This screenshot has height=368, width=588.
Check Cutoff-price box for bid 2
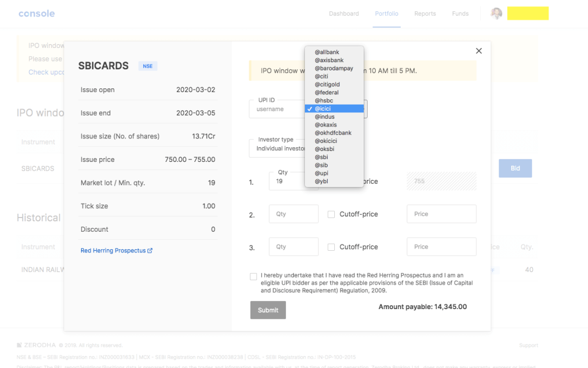(331, 214)
